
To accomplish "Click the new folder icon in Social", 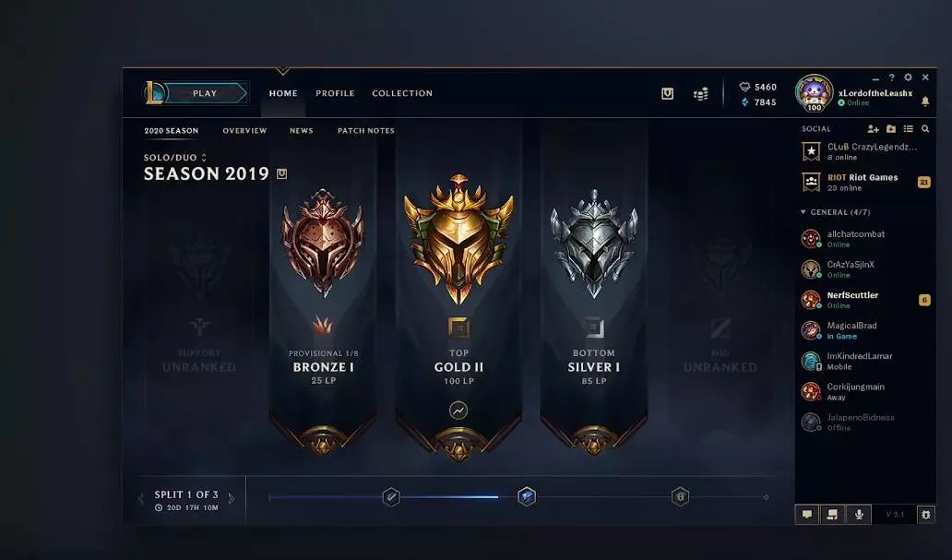I will (x=891, y=129).
